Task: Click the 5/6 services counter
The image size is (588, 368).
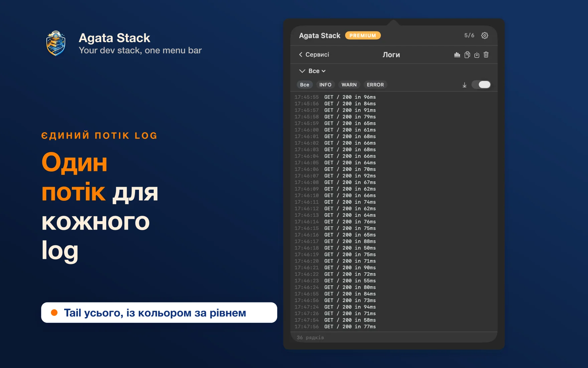Action: pyautogui.click(x=469, y=35)
